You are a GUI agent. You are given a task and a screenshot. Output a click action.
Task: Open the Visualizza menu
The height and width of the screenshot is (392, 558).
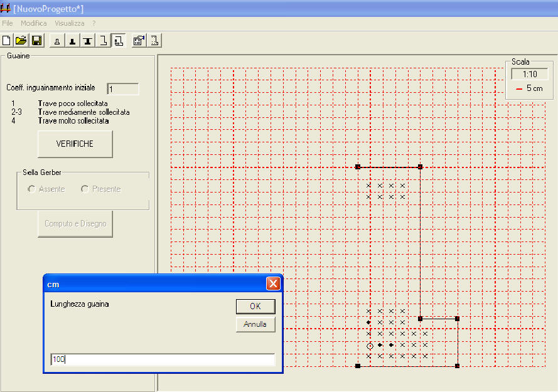tap(69, 23)
